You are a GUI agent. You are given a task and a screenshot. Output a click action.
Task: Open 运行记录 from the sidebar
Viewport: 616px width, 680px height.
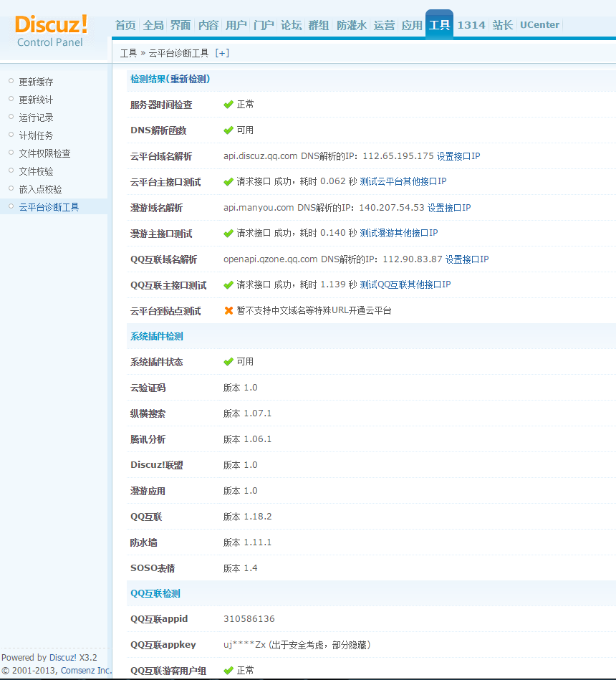point(36,118)
